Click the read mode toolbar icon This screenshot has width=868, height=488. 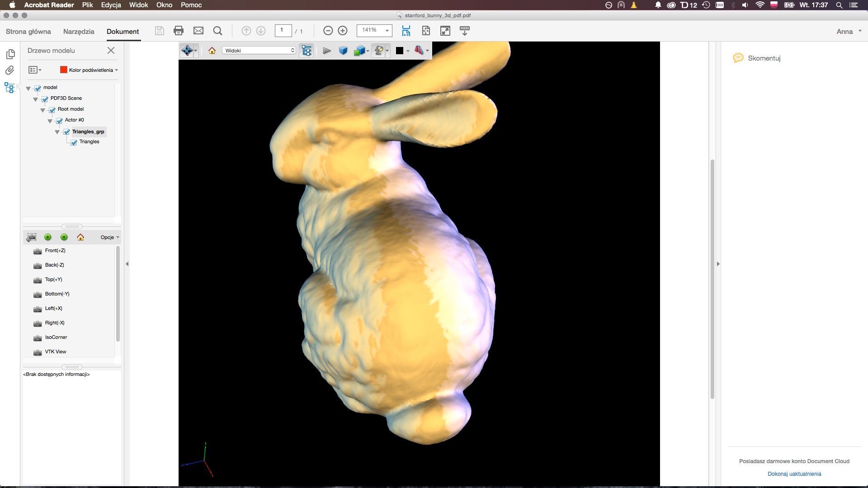pos(464,31)
